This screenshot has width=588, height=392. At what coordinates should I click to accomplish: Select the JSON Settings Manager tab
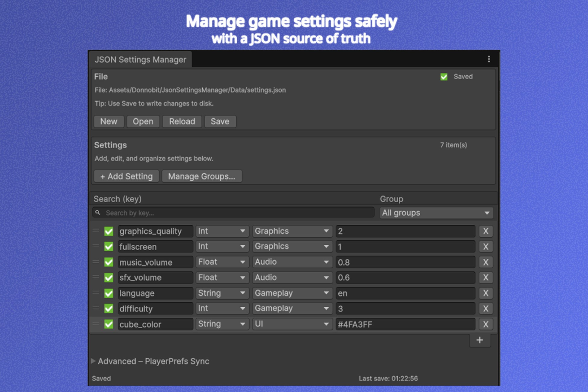tap(141, 59)
